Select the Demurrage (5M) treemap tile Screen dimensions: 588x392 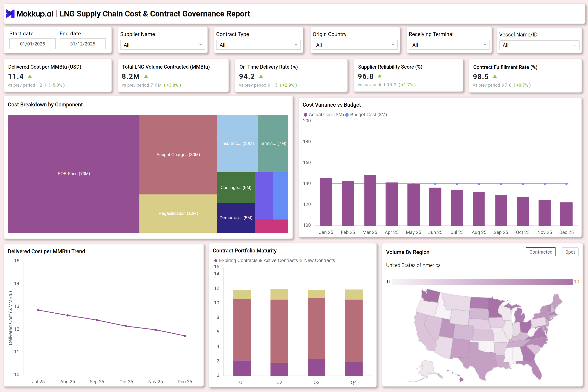[x=236, y=218]
